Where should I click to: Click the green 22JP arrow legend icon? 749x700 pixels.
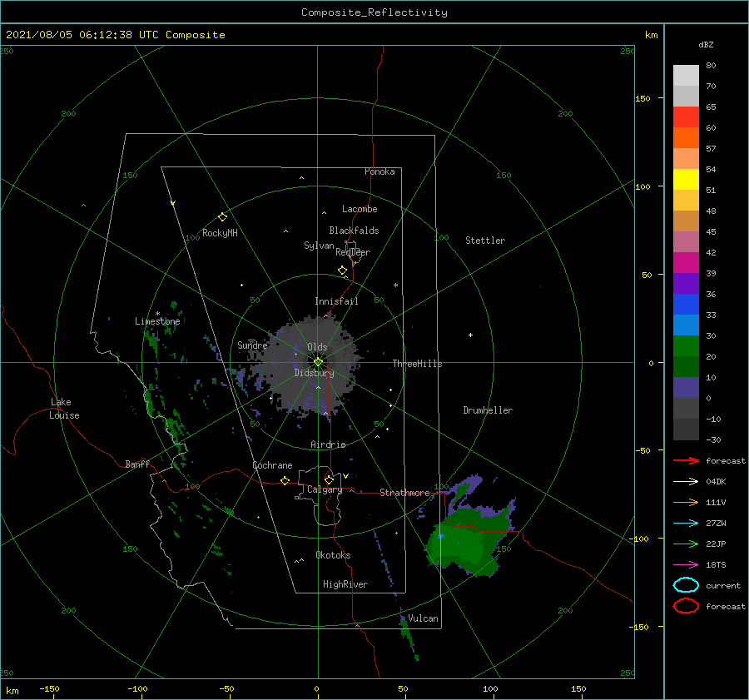686,544
